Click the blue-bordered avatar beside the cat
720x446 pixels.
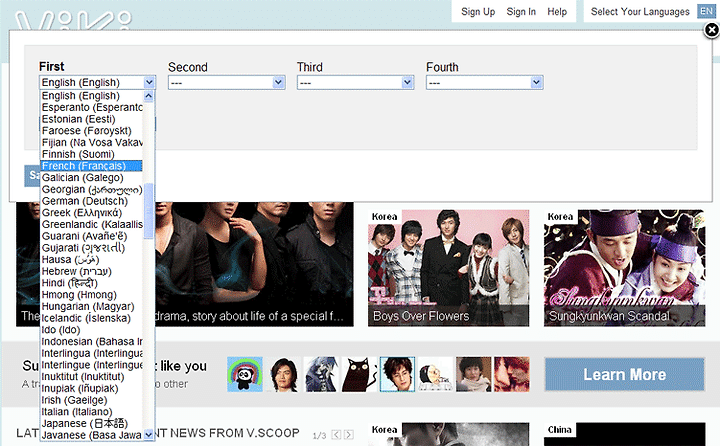[x=397, y=374]
